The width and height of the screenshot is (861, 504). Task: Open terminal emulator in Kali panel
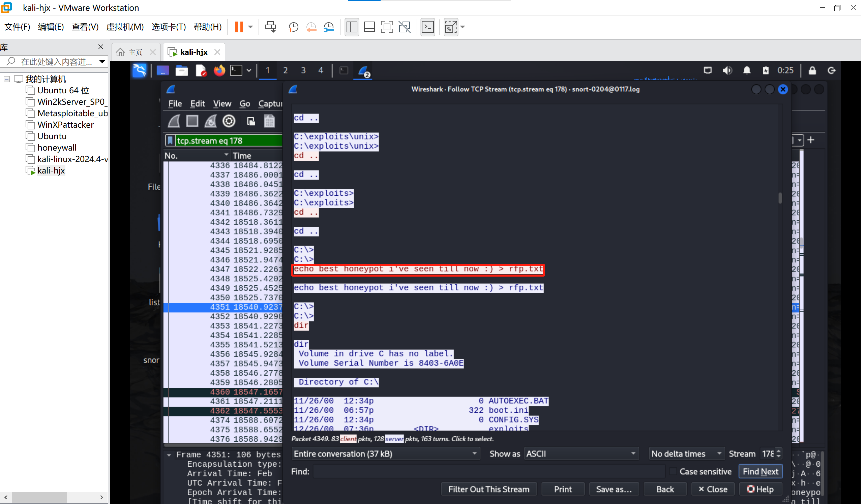click(236, 71)
